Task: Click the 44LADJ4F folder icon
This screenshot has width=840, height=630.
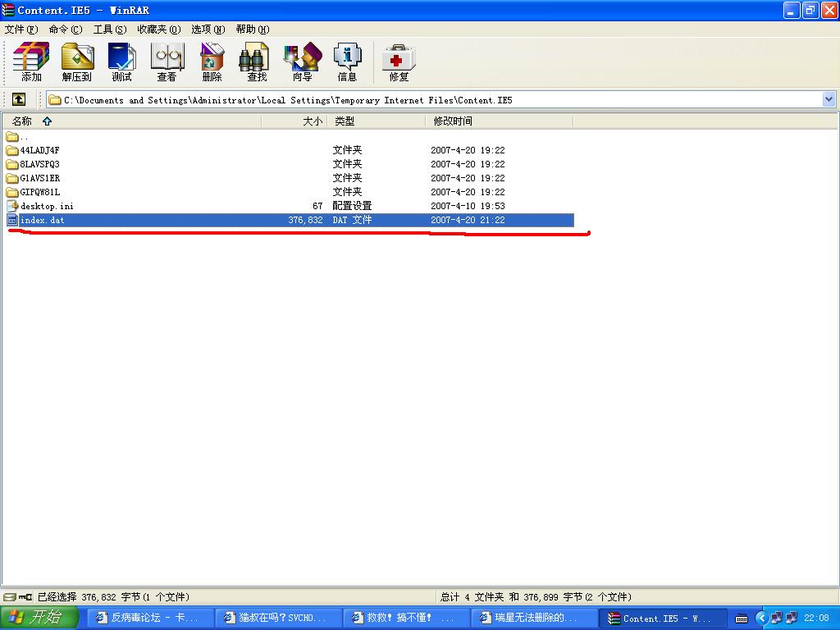Action: pyautogui.click(x=12, y=150)
